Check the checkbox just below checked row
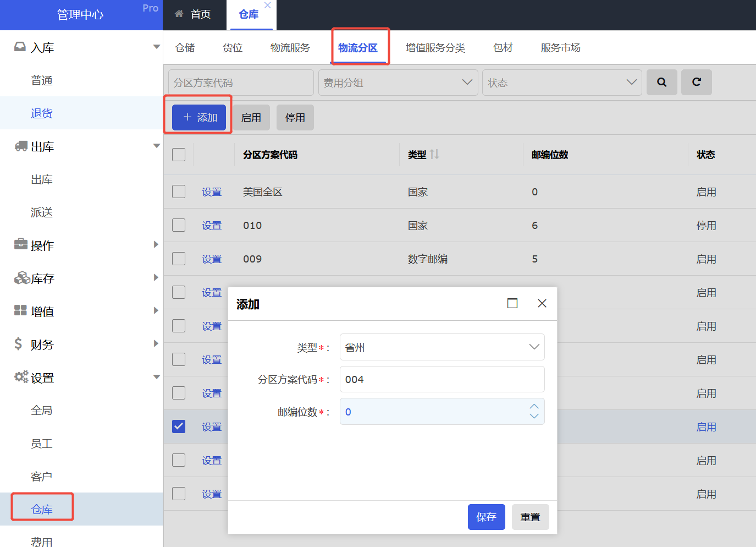 179,460
